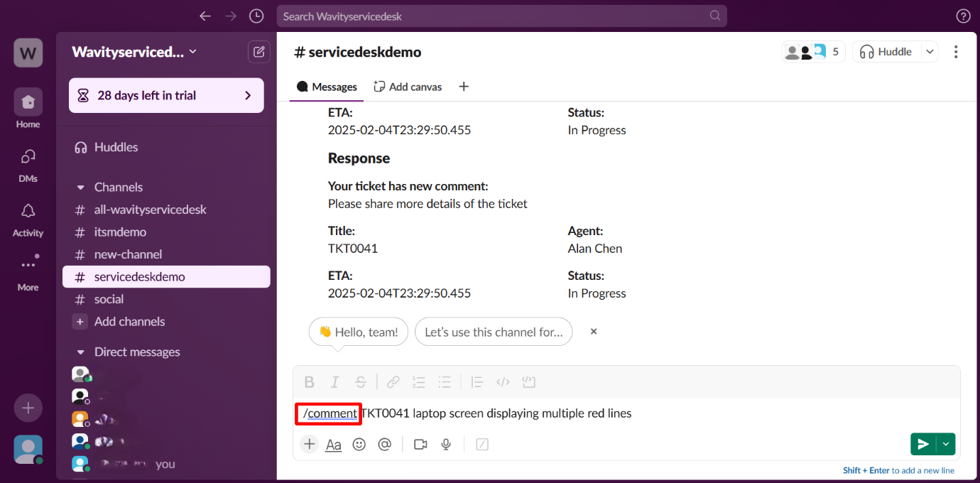The image size is (980, 483).
Task: Open the new-channel channel
Action: (166, 254)
